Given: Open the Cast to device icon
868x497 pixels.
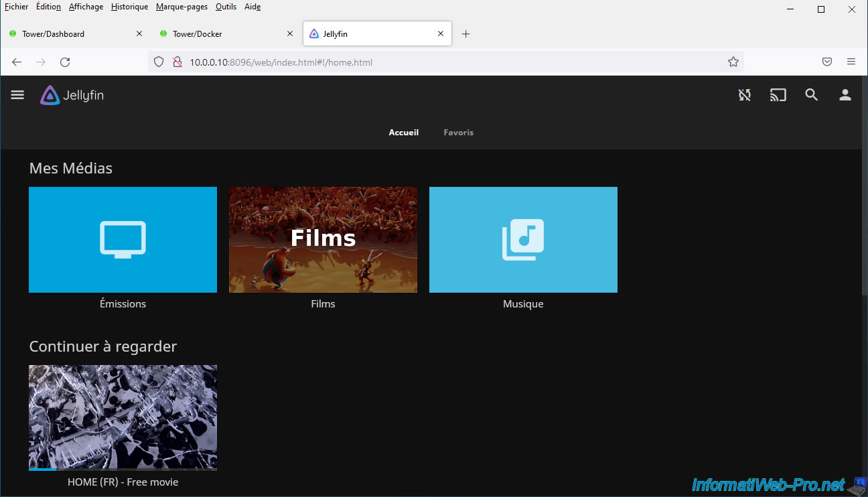Looking at the screenshot, I should click(x=778, y=95).
